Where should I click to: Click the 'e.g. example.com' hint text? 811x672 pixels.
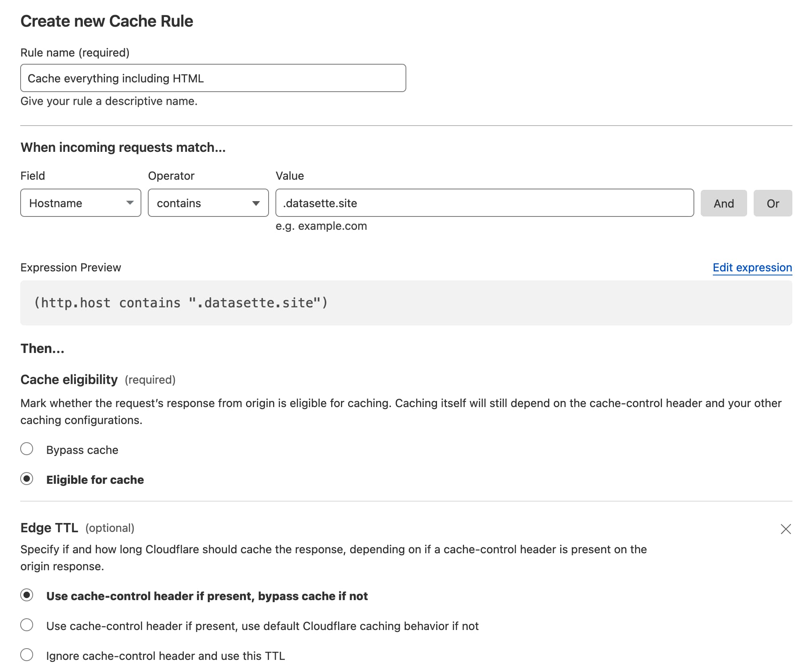[321, 226]
